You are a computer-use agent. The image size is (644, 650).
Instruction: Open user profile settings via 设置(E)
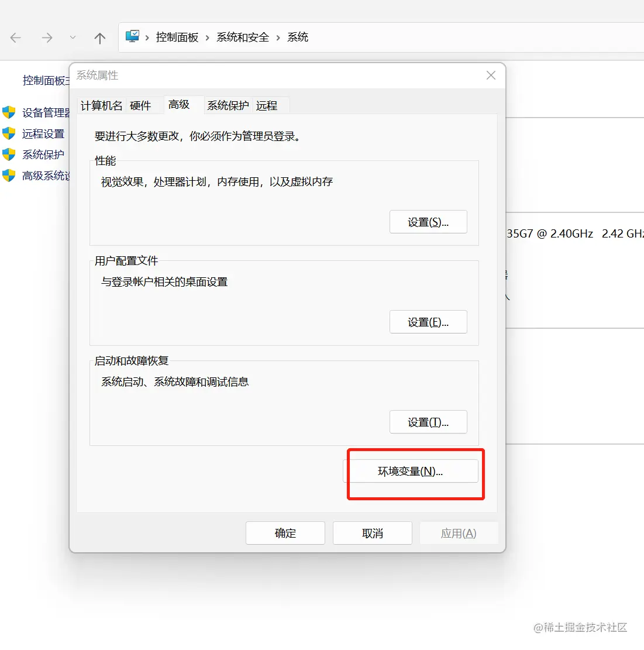point(428,322)
